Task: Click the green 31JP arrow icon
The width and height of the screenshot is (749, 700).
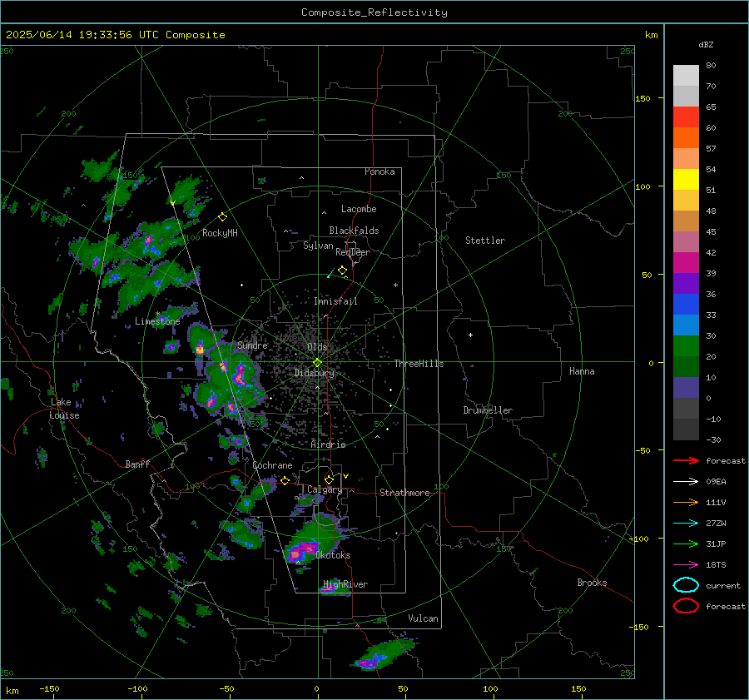Action: pyautogui.click(x=686, y=544)
